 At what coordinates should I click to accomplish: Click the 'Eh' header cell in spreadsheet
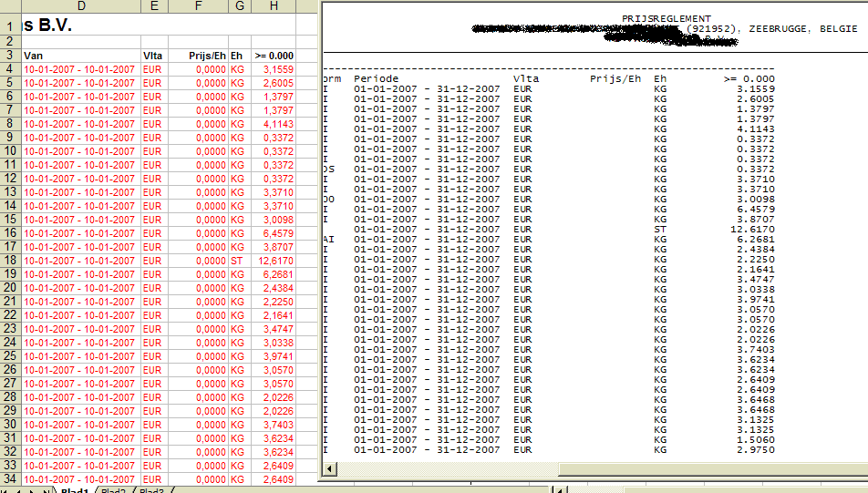240,56
